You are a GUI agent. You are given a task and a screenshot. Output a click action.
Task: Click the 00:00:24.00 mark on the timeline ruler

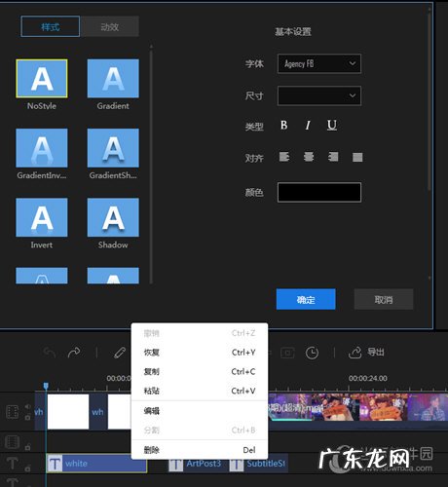(368, 378)
